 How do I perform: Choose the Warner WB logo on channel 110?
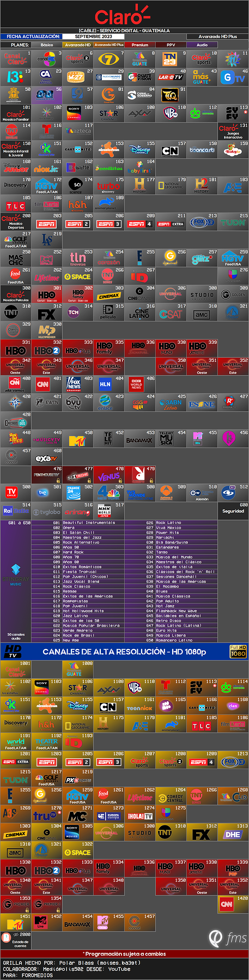(171, 113)
